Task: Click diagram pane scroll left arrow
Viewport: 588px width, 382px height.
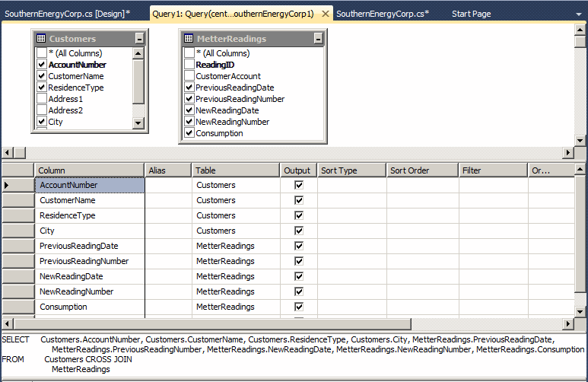Action: [7, 153]
